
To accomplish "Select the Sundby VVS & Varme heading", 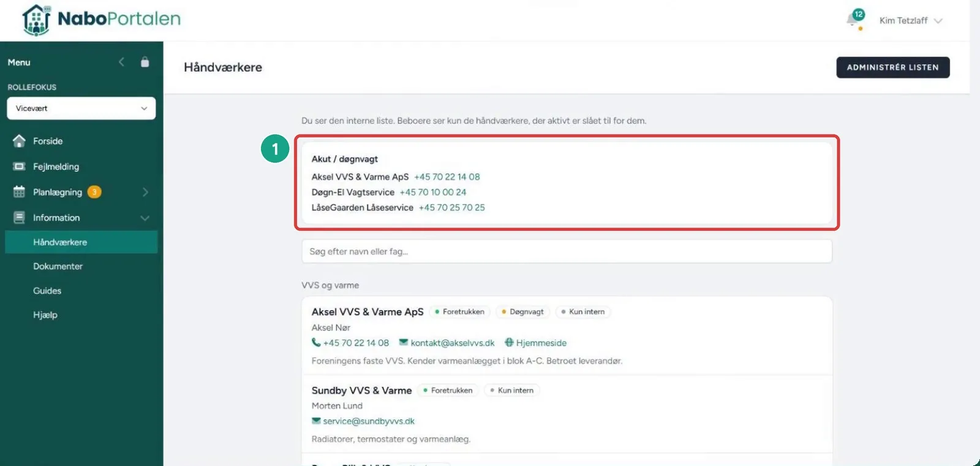I will (x=361, y=391).
